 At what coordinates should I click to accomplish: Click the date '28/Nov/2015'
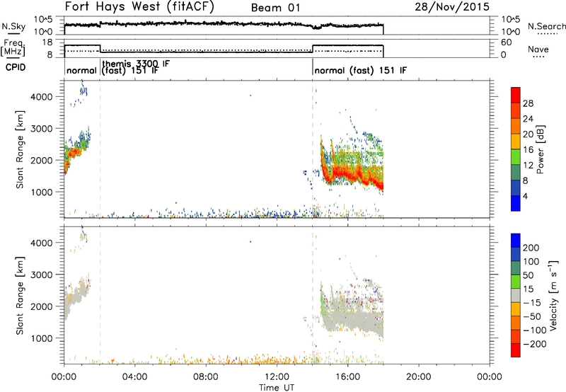tap(452, 7)
